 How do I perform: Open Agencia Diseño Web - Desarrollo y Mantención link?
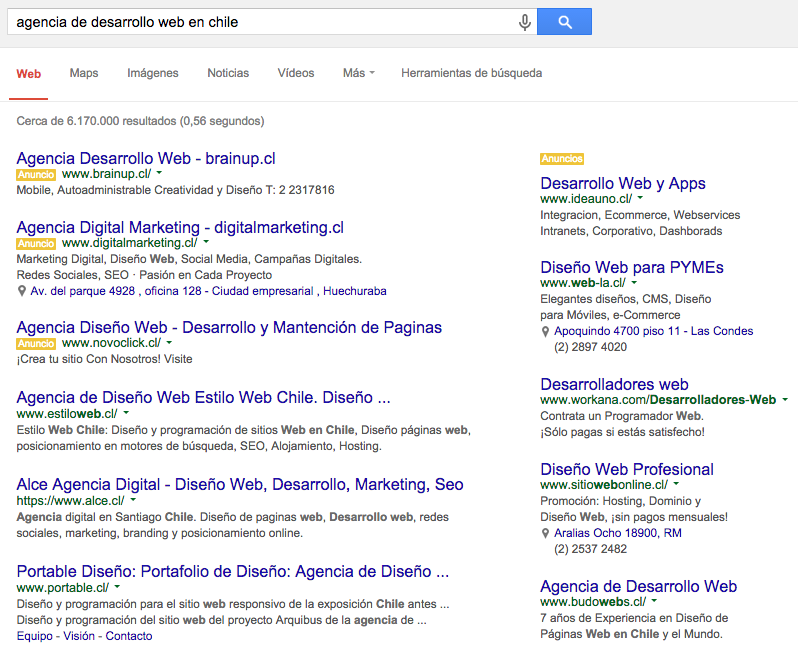point(229,327)
